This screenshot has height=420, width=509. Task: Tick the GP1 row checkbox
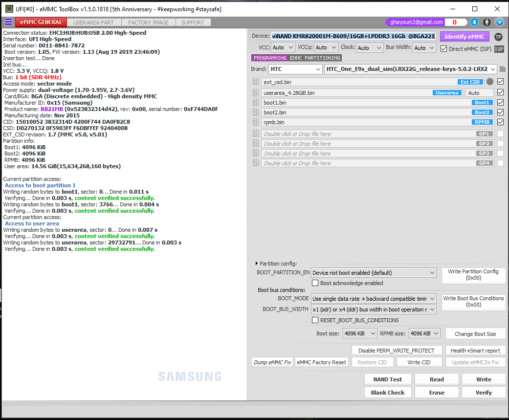click(501, 133)
